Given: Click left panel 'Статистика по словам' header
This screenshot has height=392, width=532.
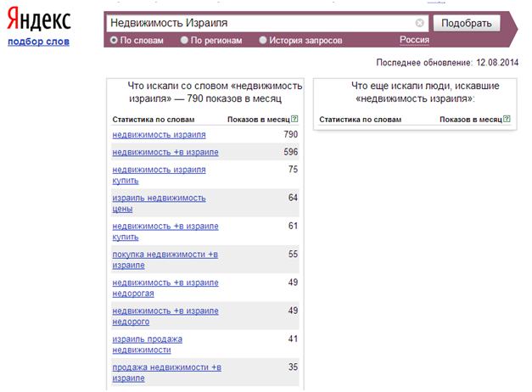Looking at the screenshot, I should click(154, 120).
